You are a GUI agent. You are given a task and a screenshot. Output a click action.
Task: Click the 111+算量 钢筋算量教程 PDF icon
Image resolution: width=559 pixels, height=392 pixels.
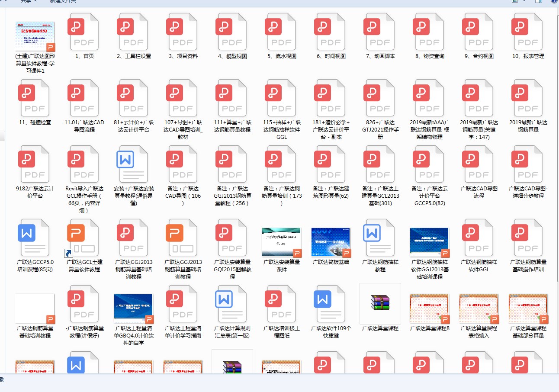tap(231, 98)
